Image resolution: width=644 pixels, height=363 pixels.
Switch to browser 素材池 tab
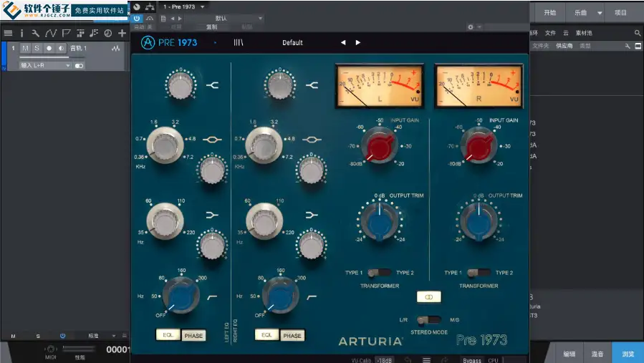(584, 33)
